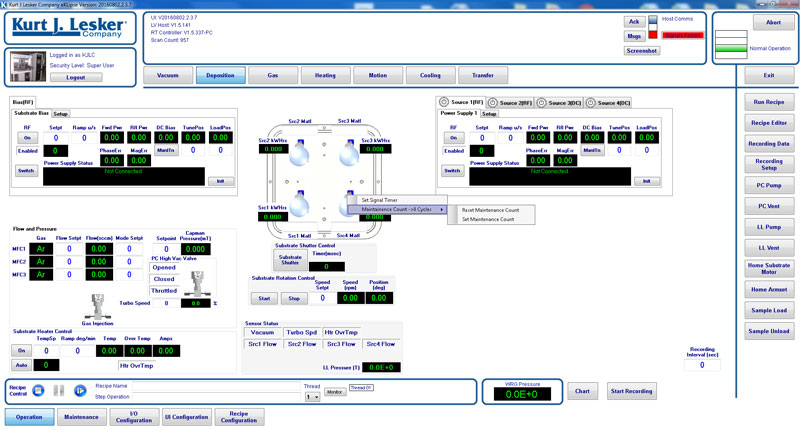
Task: Click the Source 4(DC) power icon
Action: tap(591, 103)
